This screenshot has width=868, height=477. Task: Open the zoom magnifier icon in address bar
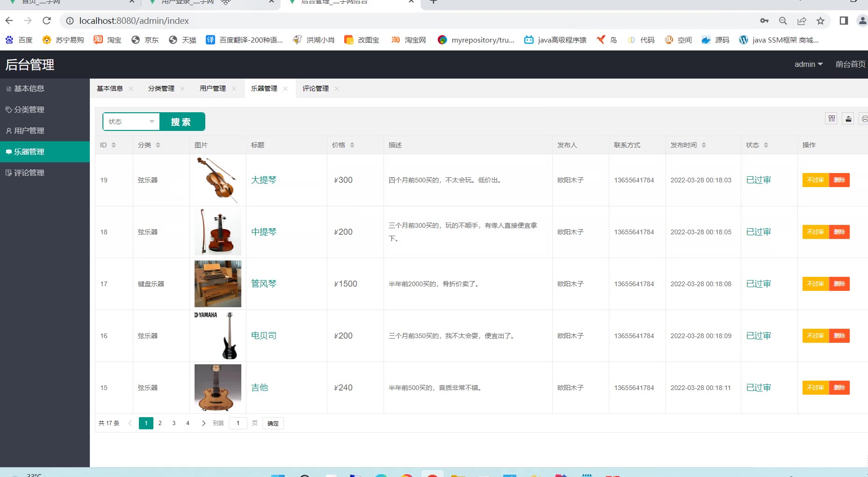click(783, 21)
